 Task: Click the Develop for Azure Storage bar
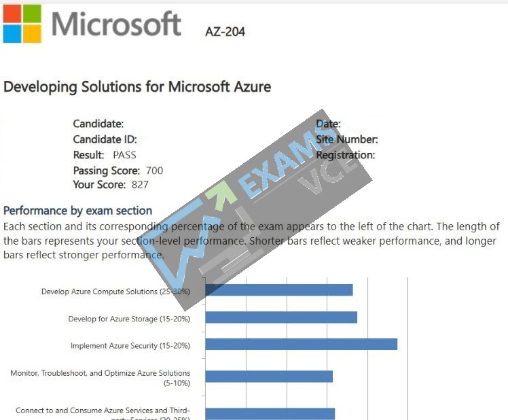[281, 317]
